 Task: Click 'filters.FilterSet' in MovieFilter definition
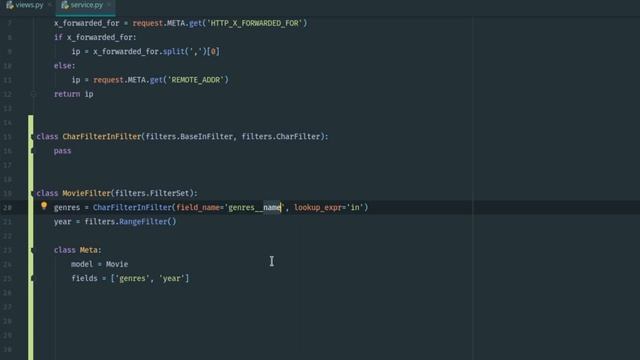tap(152, 193)
